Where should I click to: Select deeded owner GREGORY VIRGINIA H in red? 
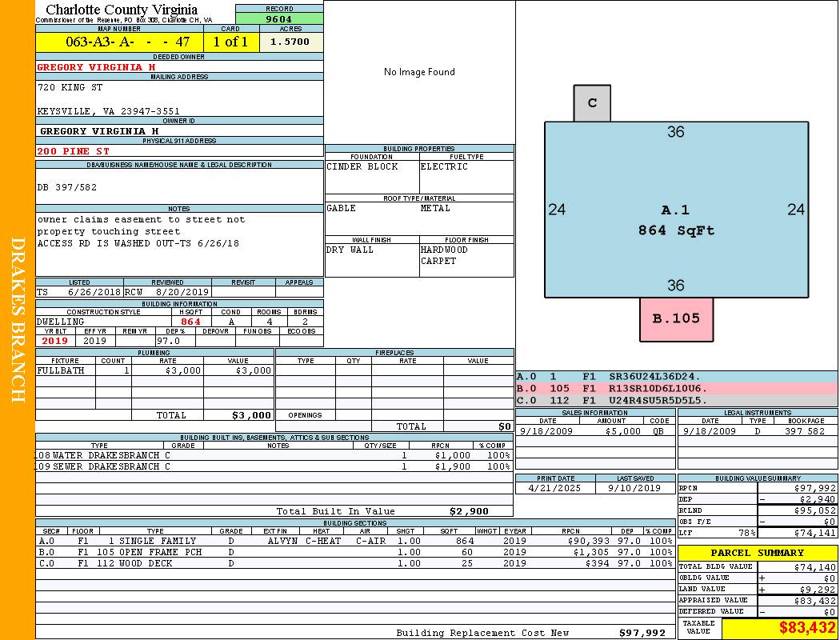pos(97,67)
